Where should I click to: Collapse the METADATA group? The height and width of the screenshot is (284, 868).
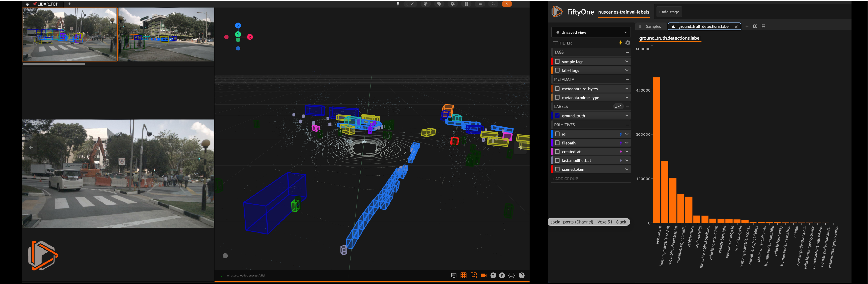pyautogui.click(x=627, y=79)
